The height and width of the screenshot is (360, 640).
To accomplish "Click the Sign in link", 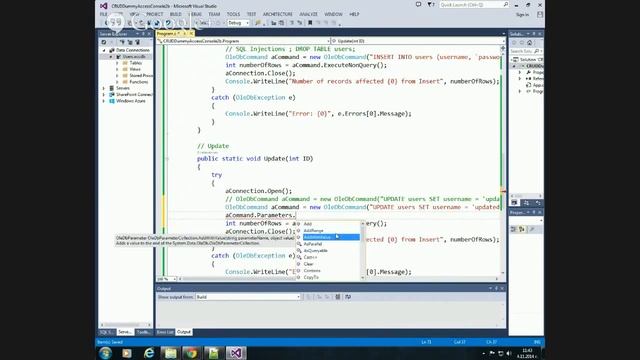I will pos(522,15).
